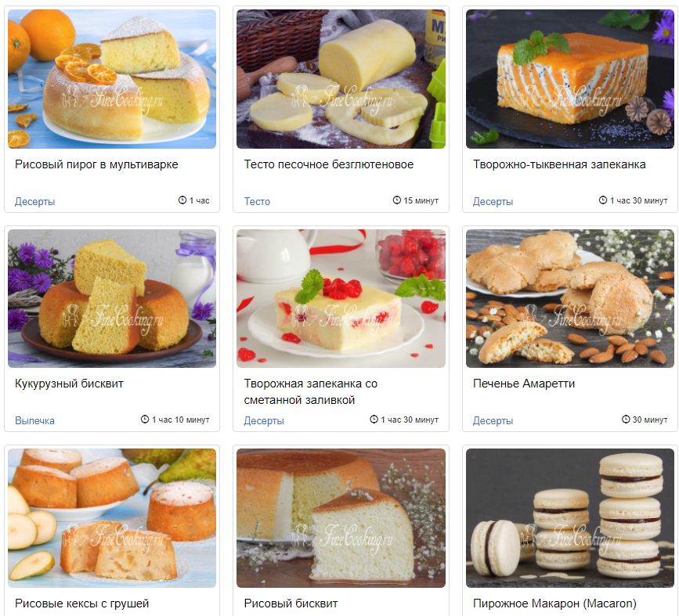
Task: Click the clock icon on Кукурузный бисквит card
Action: coord(145,419)
